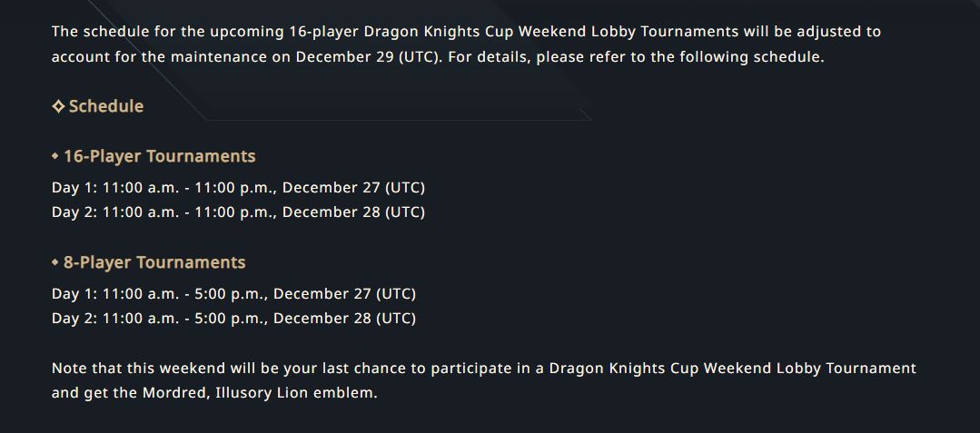This screenshot has width=980, height=433.
Task: Click the 8-Player Tournaments subheading
Action: (154, 262)
